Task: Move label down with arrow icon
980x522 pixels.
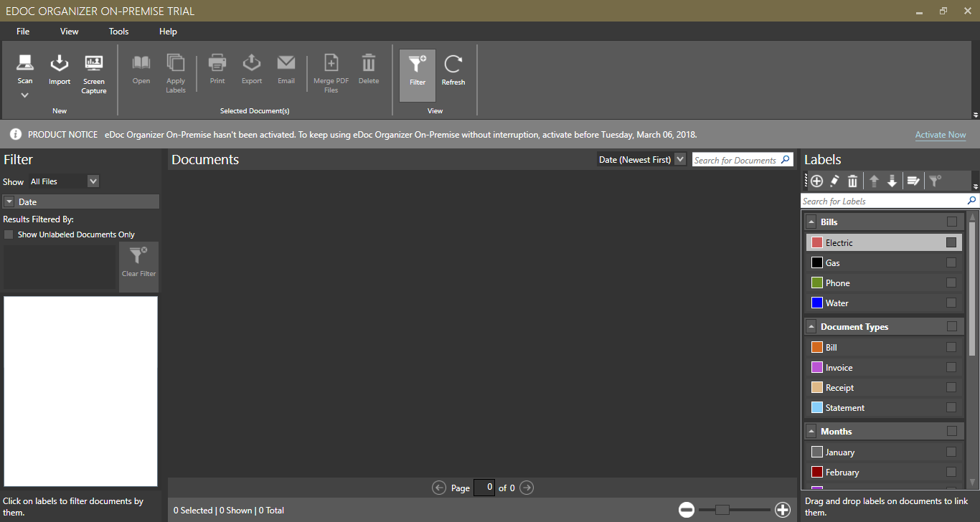Action: (x=892, y=181)
